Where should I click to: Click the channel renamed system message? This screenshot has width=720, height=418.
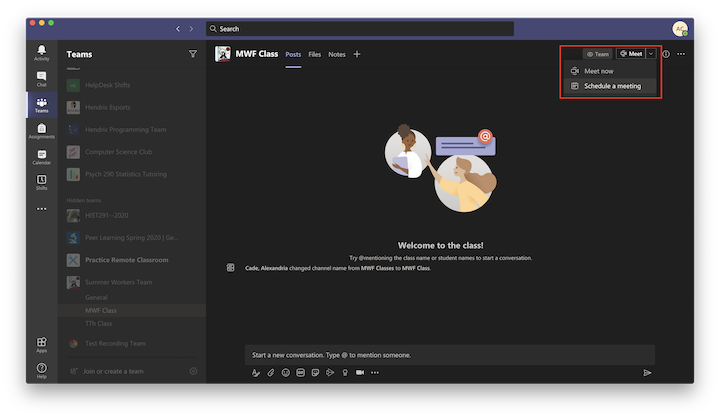[x=338, y=268]
